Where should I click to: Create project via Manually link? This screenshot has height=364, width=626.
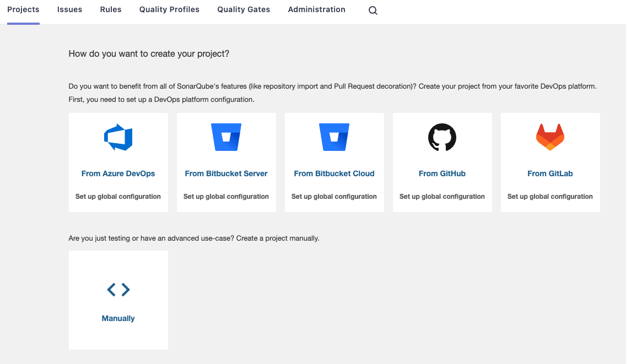point(118,318)
